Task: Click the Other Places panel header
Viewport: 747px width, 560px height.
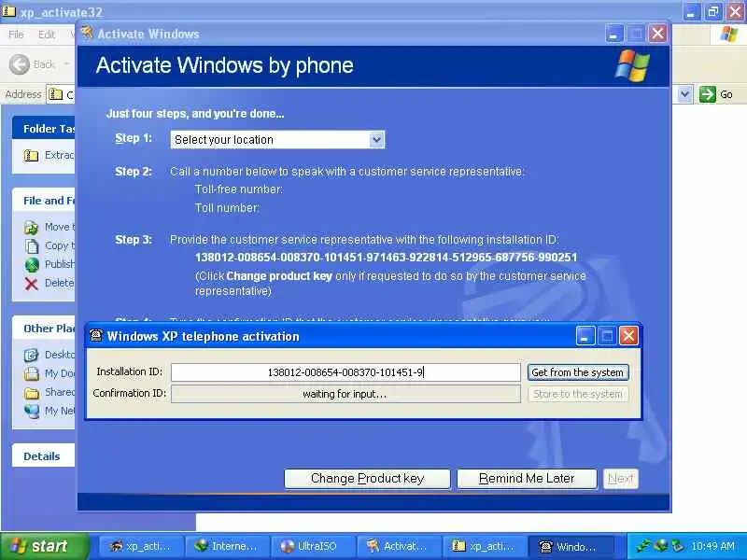Action: (44, 329)
